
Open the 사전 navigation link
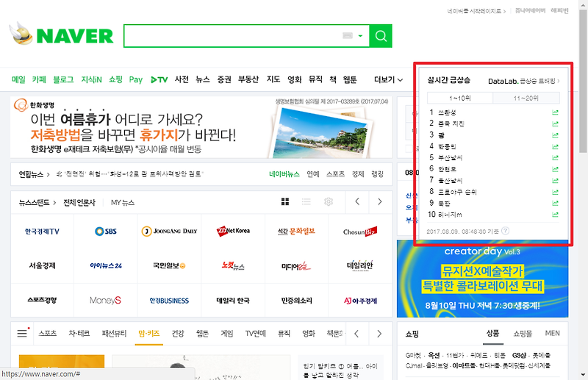182,79
